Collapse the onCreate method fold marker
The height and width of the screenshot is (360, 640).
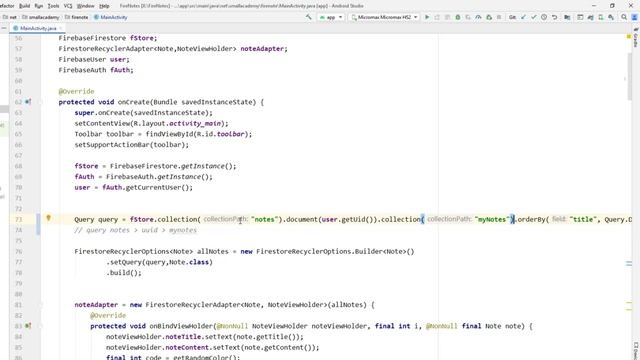pyautogui.click(x=41, y=102)
